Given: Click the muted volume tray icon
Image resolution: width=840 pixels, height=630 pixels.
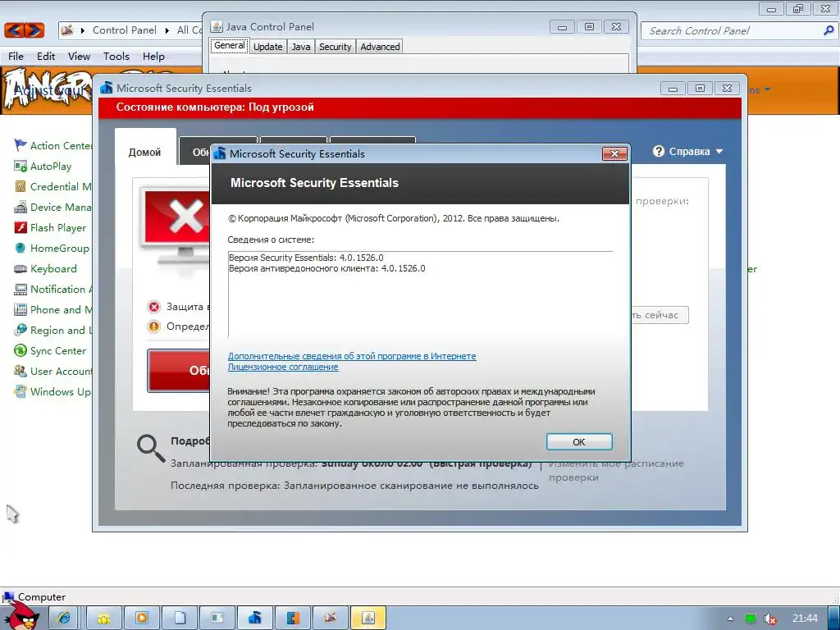Looking at the screenshot, I should coord(770,619).
